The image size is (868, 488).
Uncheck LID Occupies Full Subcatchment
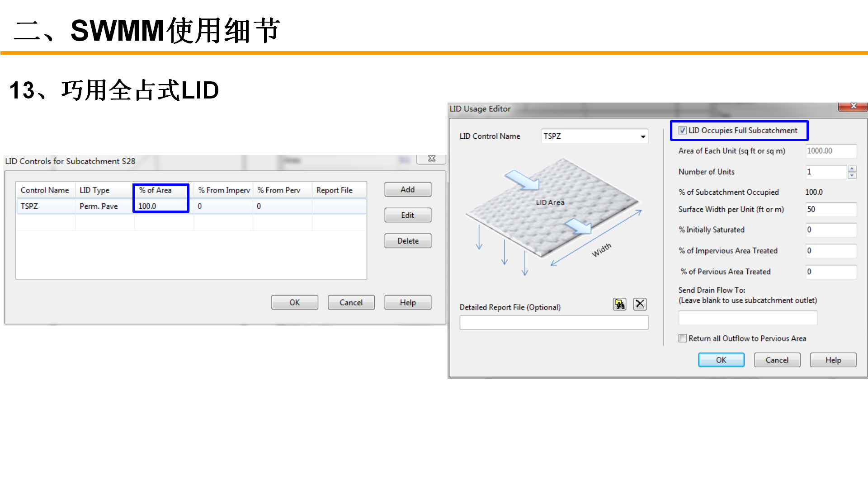(x=683, y=131)
